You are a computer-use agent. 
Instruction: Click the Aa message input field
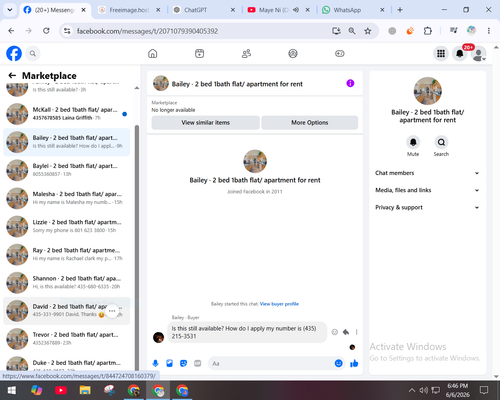(x=272, y=363)
